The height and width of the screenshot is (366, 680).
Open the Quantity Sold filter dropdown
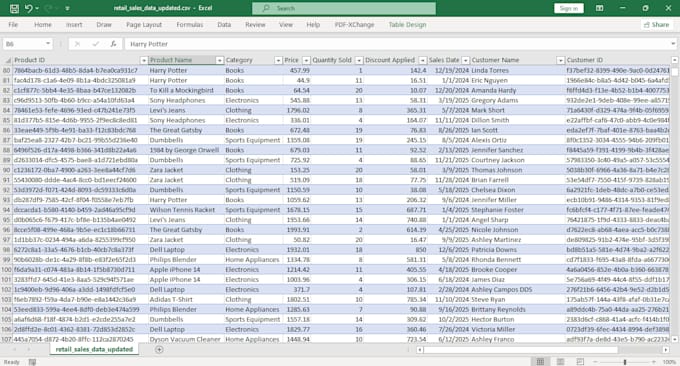click(359, 60)
